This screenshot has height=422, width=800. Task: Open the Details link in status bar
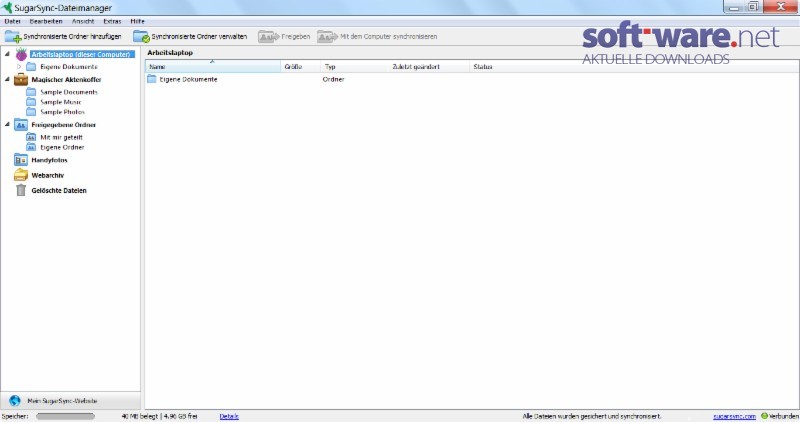[229, 416]
